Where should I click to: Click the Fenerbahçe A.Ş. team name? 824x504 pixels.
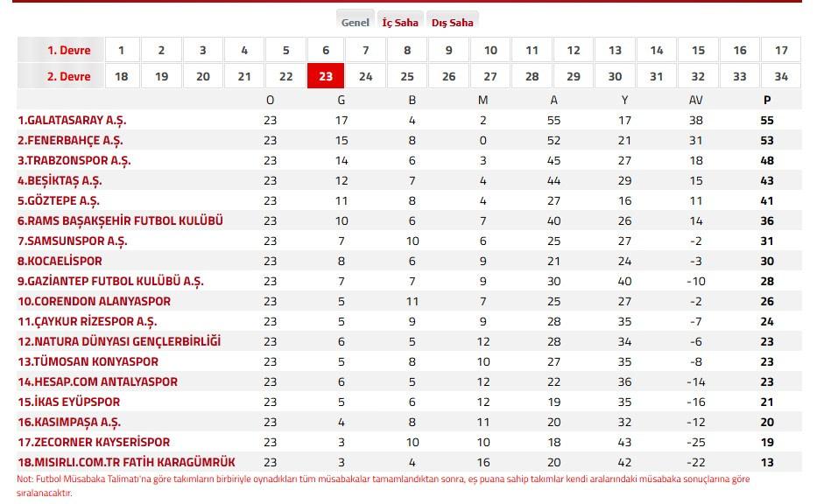(70, 141)
